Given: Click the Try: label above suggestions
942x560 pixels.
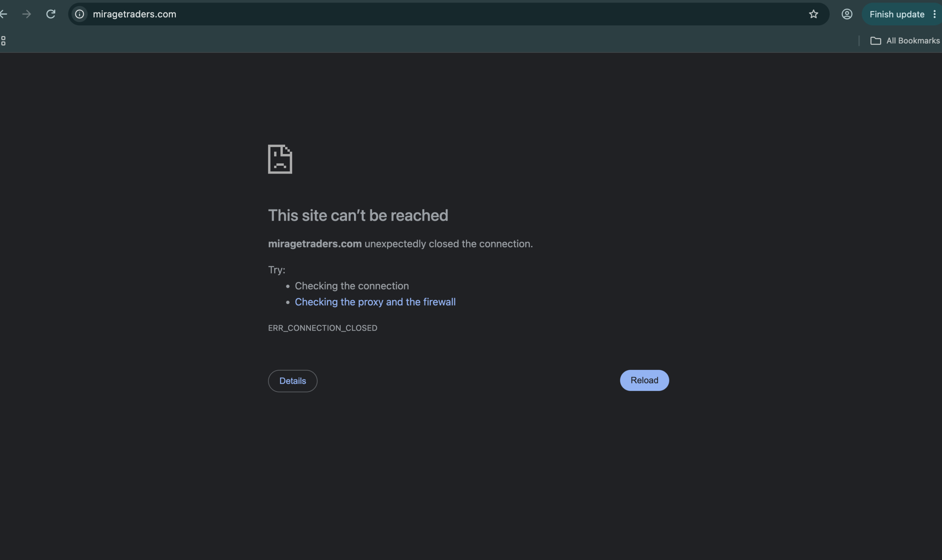Looking at the screenshot, I should pos(277,270).
